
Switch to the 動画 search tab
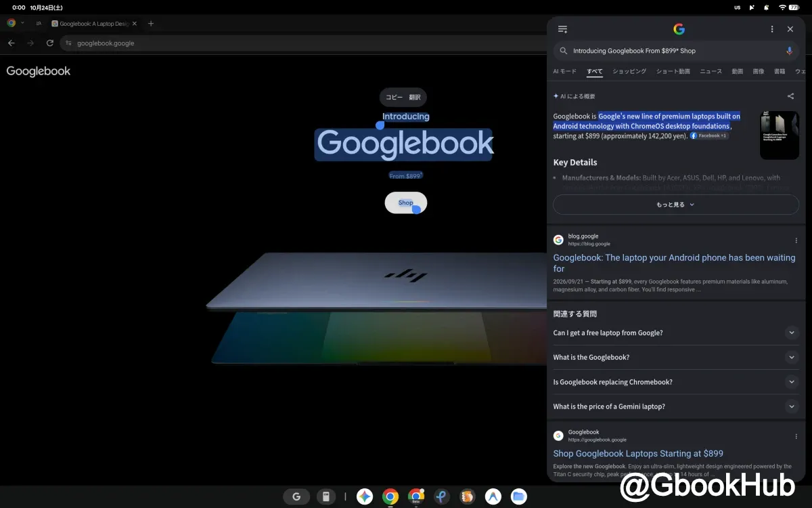737,71
